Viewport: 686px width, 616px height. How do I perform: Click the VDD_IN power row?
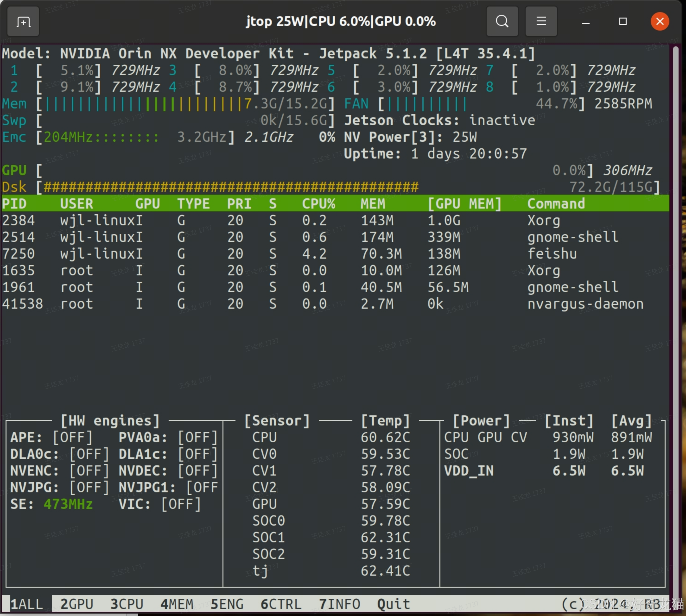[544, 470]
